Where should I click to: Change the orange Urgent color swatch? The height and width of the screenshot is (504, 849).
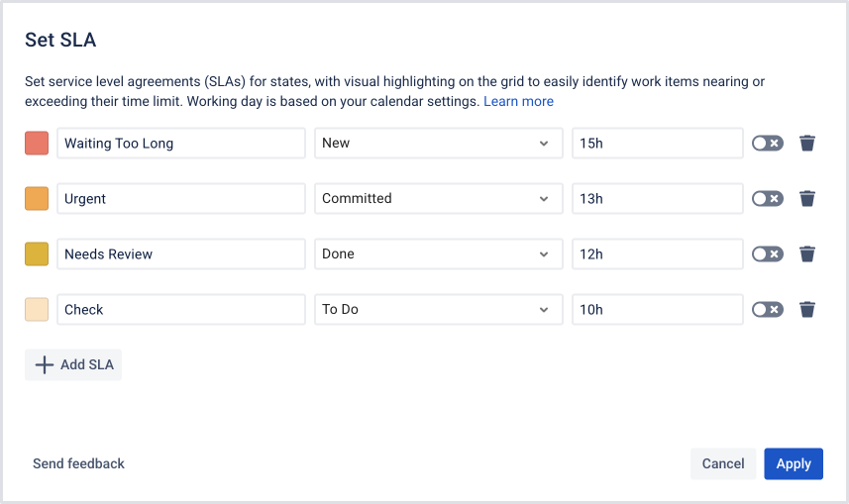(x=37, y=199)
